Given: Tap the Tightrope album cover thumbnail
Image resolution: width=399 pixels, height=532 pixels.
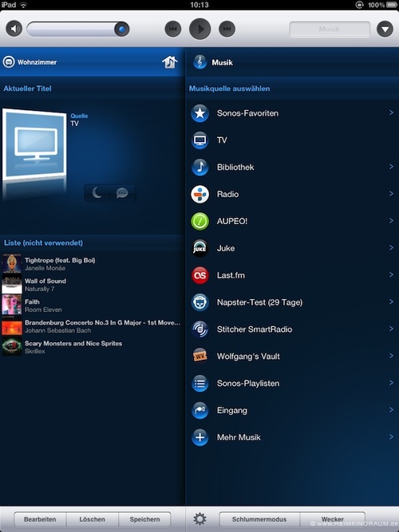Looking at the screenshot, I should (12, 264).
